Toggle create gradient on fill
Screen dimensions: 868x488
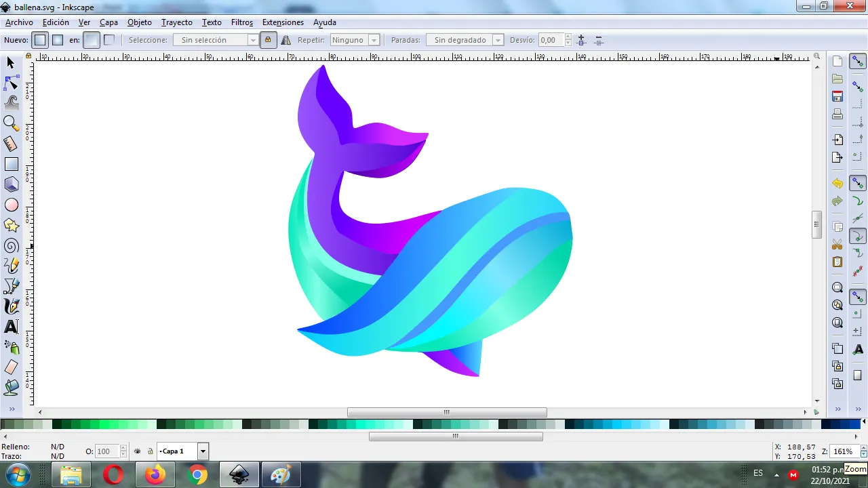(91, 40)
